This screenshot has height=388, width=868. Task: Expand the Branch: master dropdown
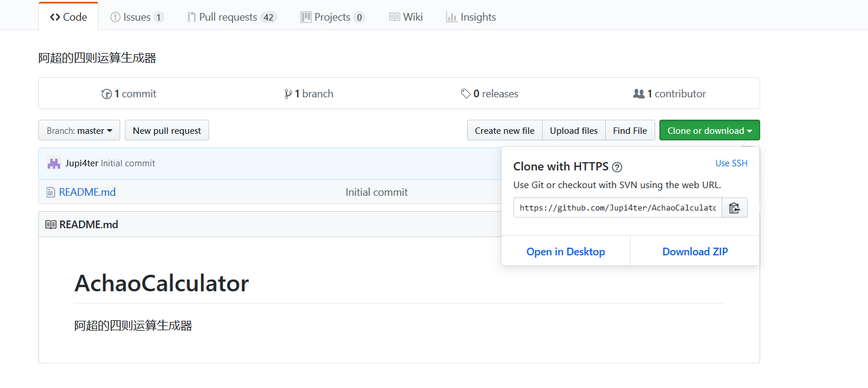(80, 130)
